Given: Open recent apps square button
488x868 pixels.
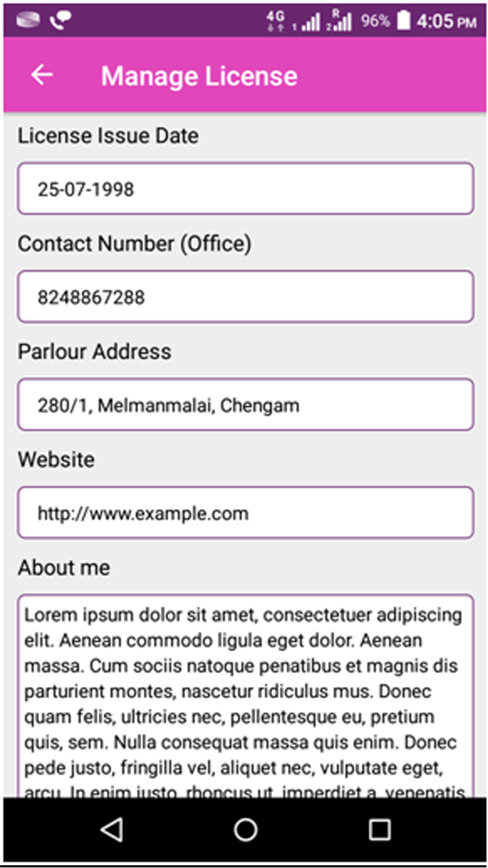Looking at the screenshot, I should click(x=380, y=830).
